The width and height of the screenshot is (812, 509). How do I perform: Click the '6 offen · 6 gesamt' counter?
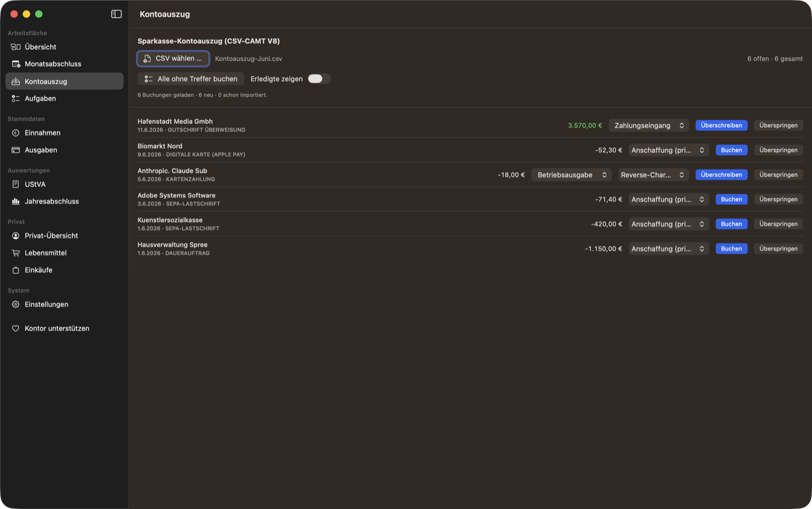click(x=775, y=59)
